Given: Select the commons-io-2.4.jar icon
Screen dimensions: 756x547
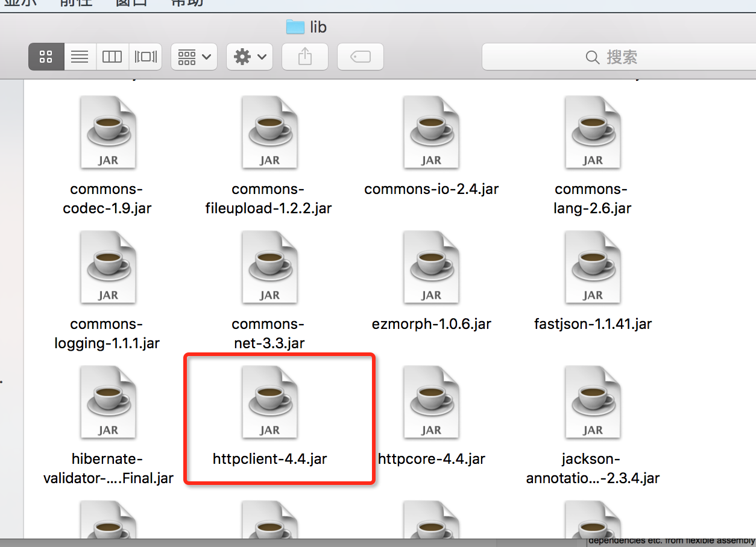Looking at the screenshot, I should click(x=431, y=133).
